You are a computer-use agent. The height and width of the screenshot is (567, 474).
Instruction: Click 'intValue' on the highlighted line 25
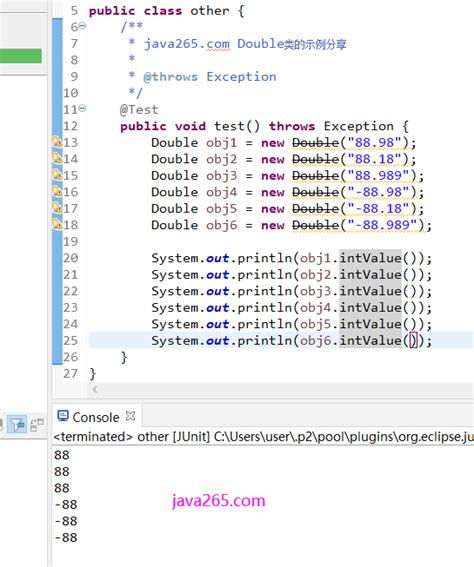370,341
